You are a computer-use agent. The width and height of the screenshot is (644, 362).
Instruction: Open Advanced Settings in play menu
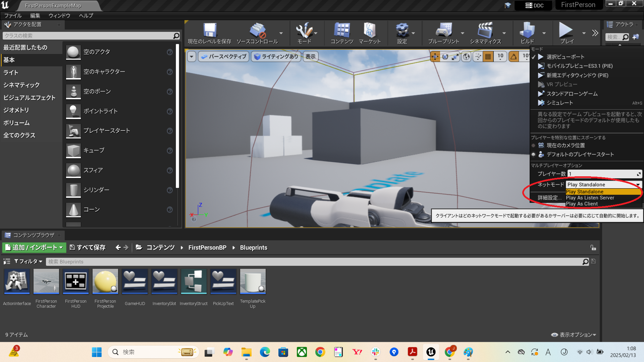pyautogui.click(x=549, y=198)
